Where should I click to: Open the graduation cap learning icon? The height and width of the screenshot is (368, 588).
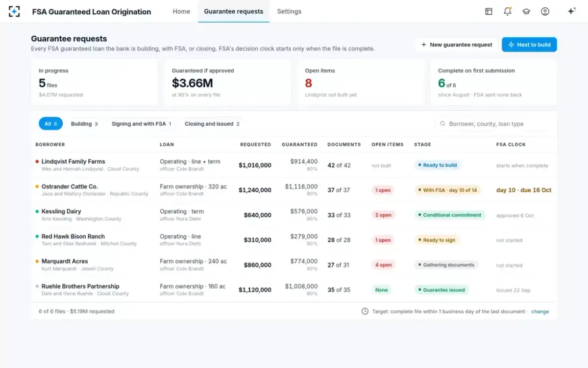(526, 11)
